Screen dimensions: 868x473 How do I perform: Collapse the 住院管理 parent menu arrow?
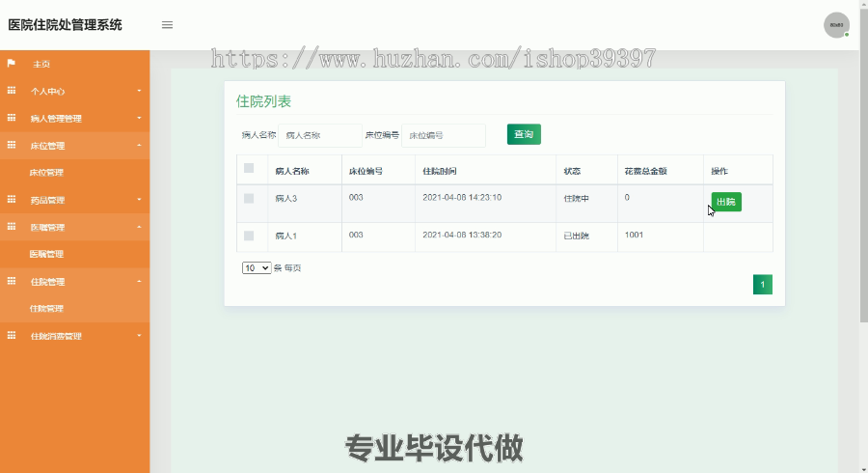[139, 281]
